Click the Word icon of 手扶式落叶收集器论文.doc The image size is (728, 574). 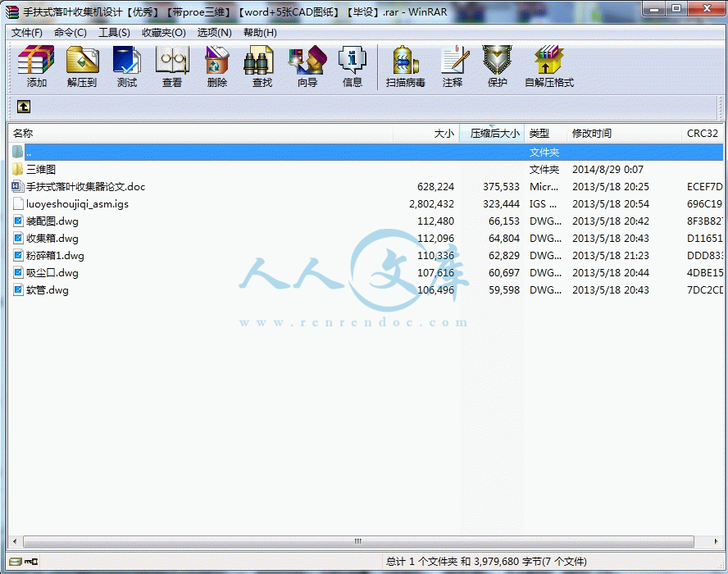click(18, 186)
